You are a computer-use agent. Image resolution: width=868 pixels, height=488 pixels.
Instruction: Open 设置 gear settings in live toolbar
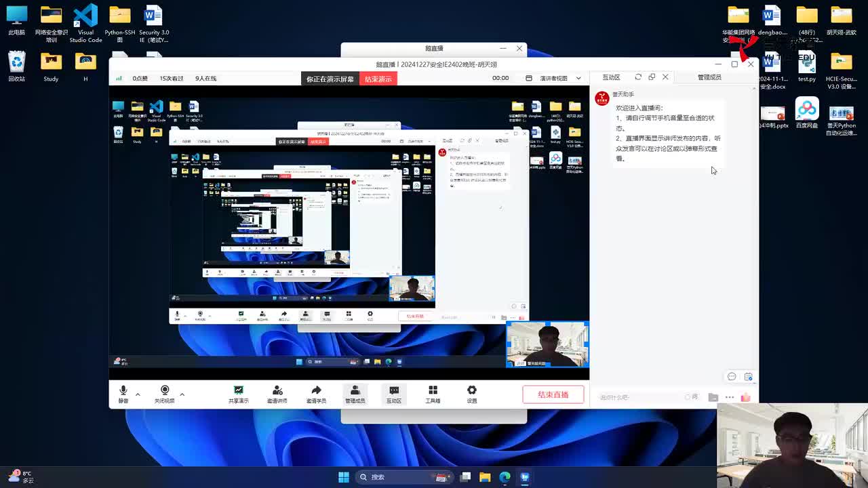472,394
